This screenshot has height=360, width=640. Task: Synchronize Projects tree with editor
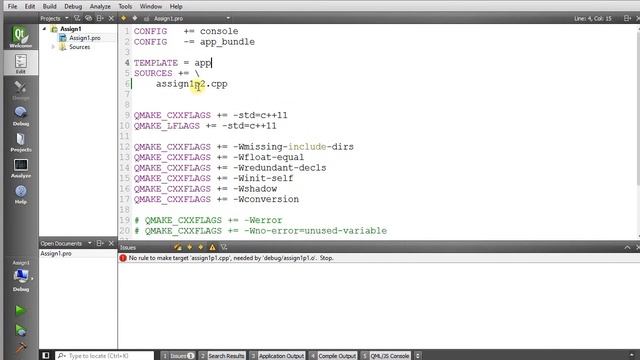coord(88,18)
